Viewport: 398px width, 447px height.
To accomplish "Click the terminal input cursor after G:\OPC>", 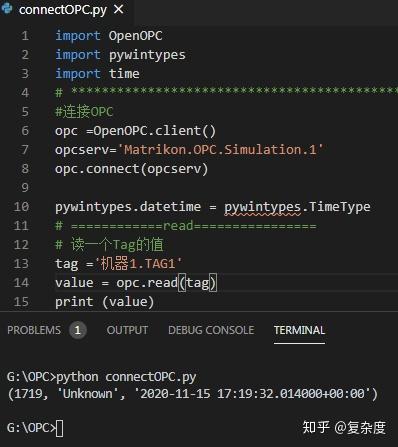I will pyautogui.click(x=60, y=428).
